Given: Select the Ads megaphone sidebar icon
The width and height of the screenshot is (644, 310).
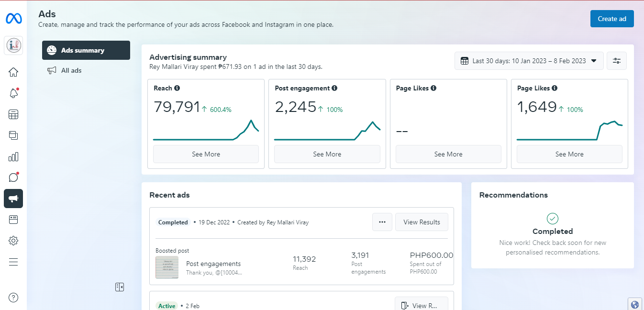Looking at the screenshot, I should pos(13,199).
